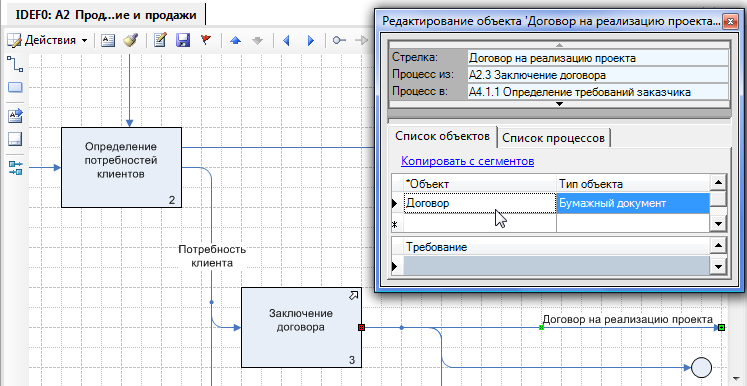Screen dimensions: 747x386
Task: Select the Бумажный документ type cell
Action: point(633,203)
